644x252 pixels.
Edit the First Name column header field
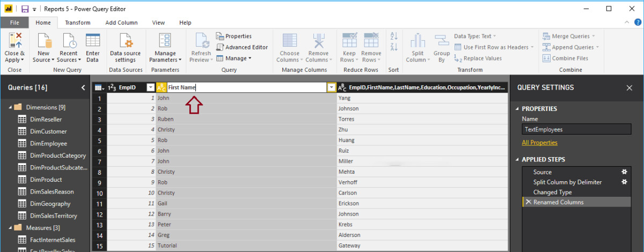coord(247,87)
